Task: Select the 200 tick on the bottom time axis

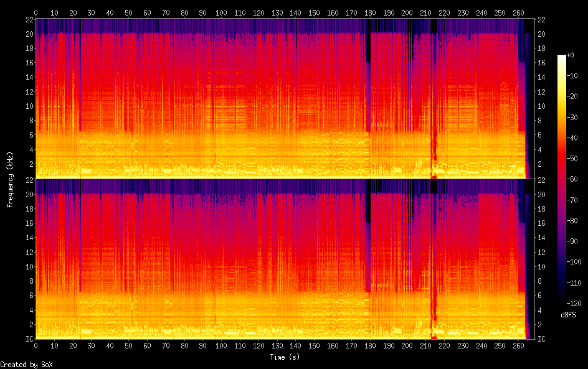Action: pyautogui.click(x=407, y=345)
